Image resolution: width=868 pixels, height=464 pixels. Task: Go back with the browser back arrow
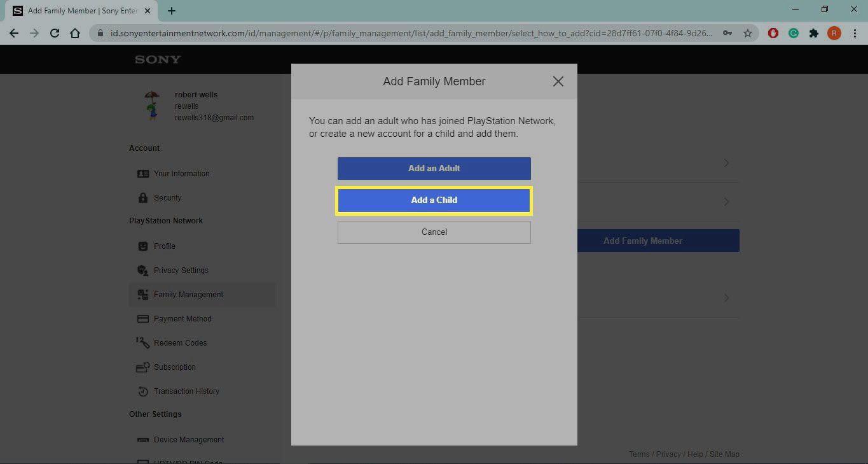[x=14, y=33]
